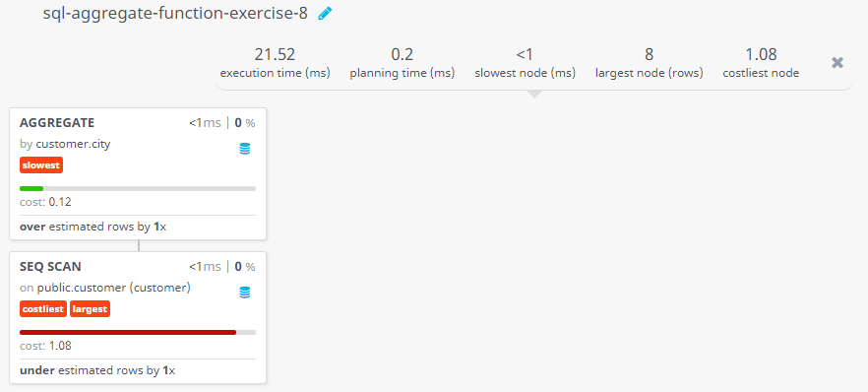Click the sql-aggregate-function-exercise-8 title
The width and height of the screenshot is (868, 392).
click(x=175, y=14)
